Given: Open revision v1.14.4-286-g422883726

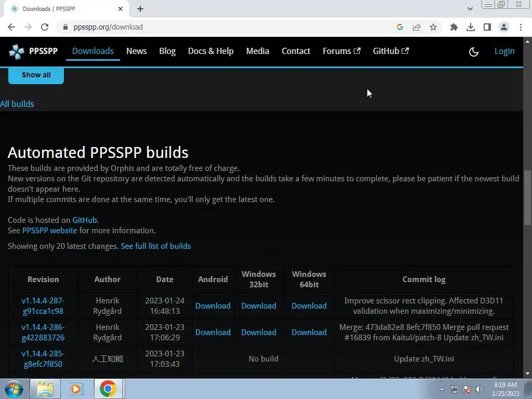Looking at the screenshot, I should click(x=43, y=332).
